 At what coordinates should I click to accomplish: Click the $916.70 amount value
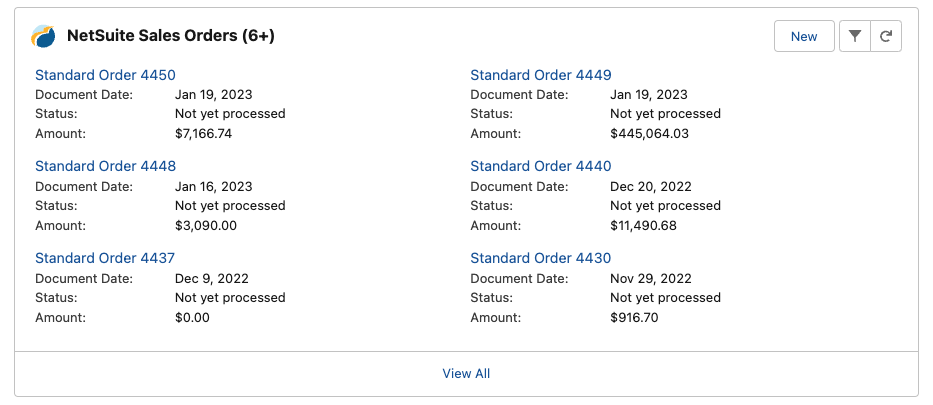tap(634, 318)
